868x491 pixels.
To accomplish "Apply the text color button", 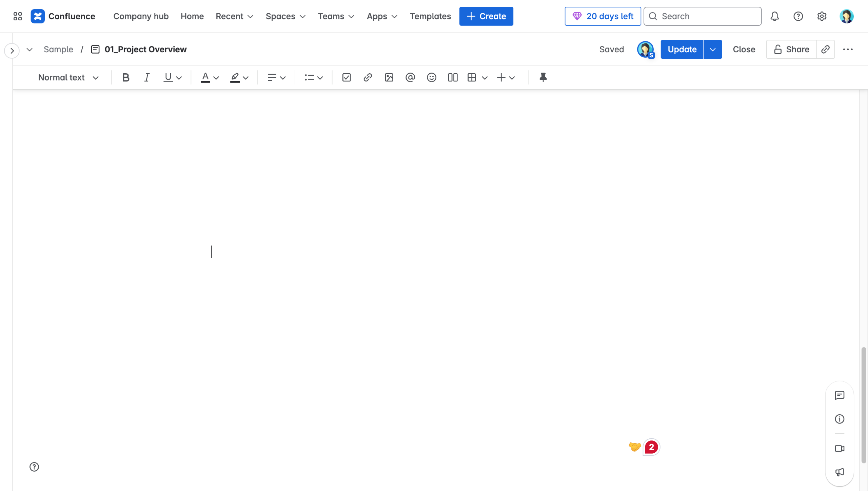I will pos(205,78).
